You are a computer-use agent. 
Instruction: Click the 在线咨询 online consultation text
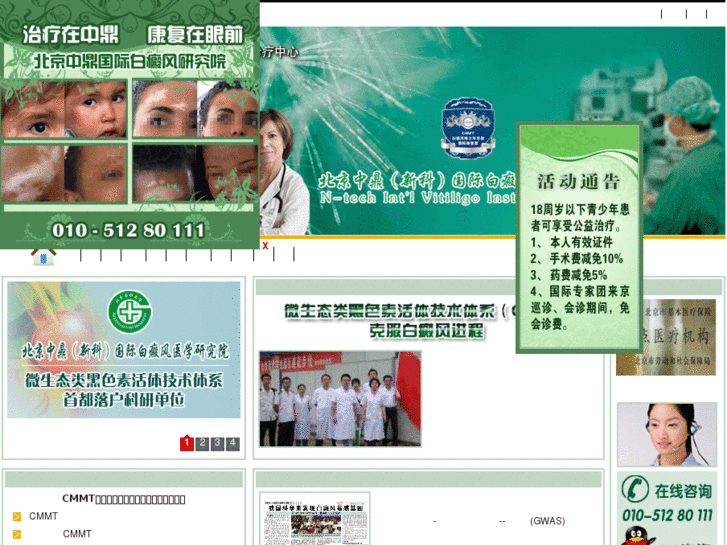point(683,491)
